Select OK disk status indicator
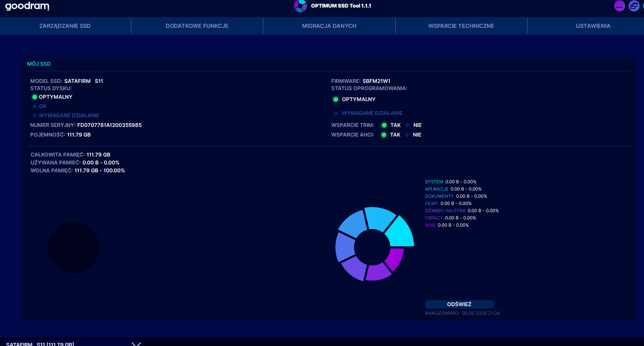Screen dimensions: 644x346 click(34, 106)
